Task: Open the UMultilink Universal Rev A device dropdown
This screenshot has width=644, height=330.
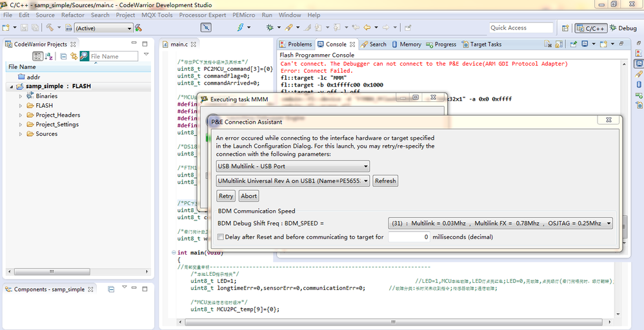Action: 293,180
